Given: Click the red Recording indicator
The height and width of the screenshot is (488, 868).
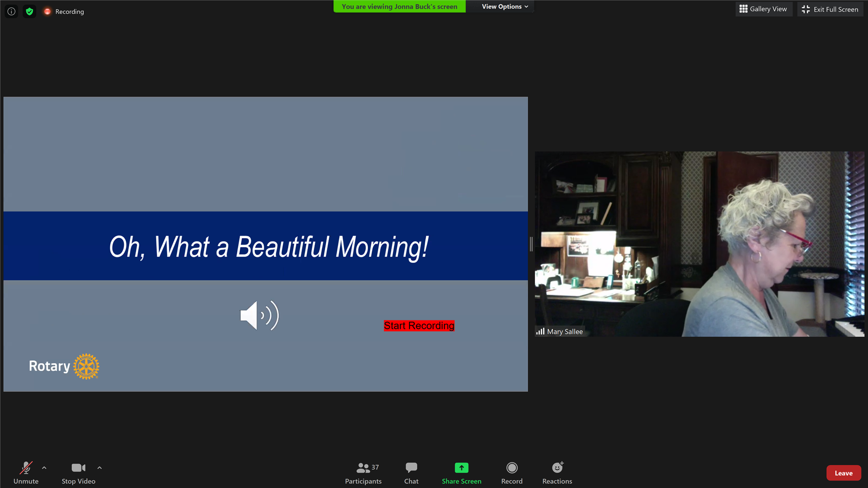Looking at the screenshot, I should [x=64, y=11].
